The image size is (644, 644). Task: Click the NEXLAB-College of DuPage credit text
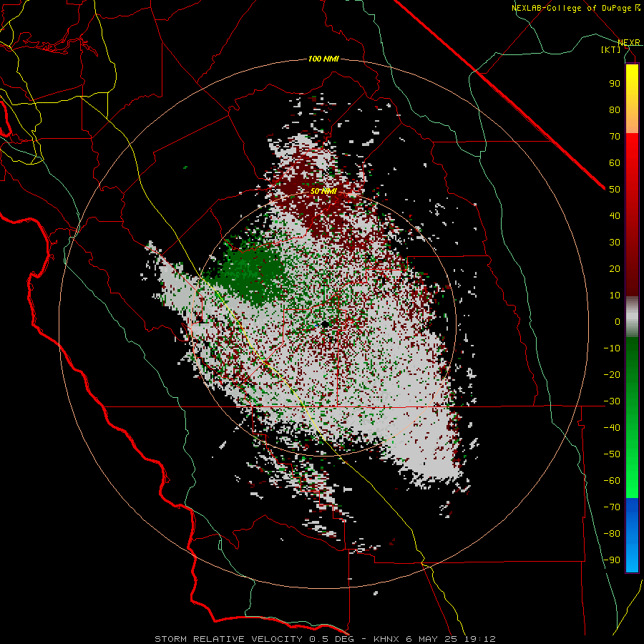tap(575, 8)
